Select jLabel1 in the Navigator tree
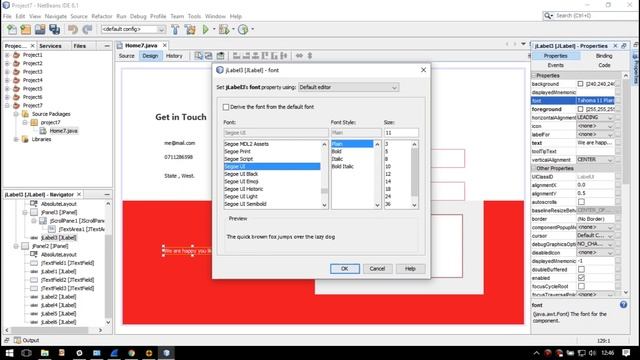Screen dimensions: 640x360 58,271
